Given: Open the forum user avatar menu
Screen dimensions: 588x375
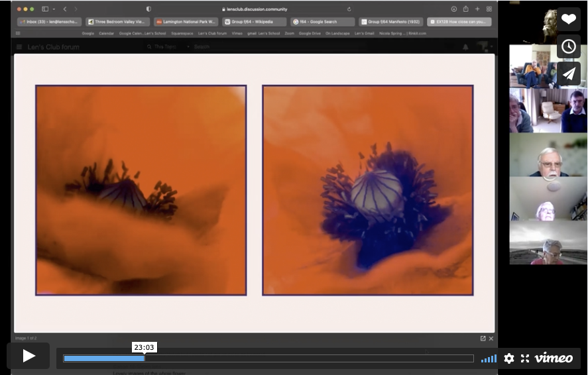Looking at the screenshot, I should (483, 47).
